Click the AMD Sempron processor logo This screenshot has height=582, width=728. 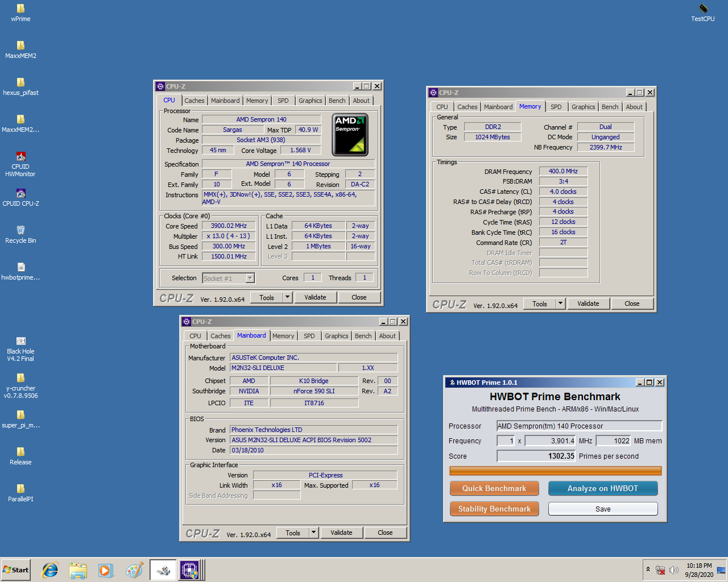[x=350, y=135]
